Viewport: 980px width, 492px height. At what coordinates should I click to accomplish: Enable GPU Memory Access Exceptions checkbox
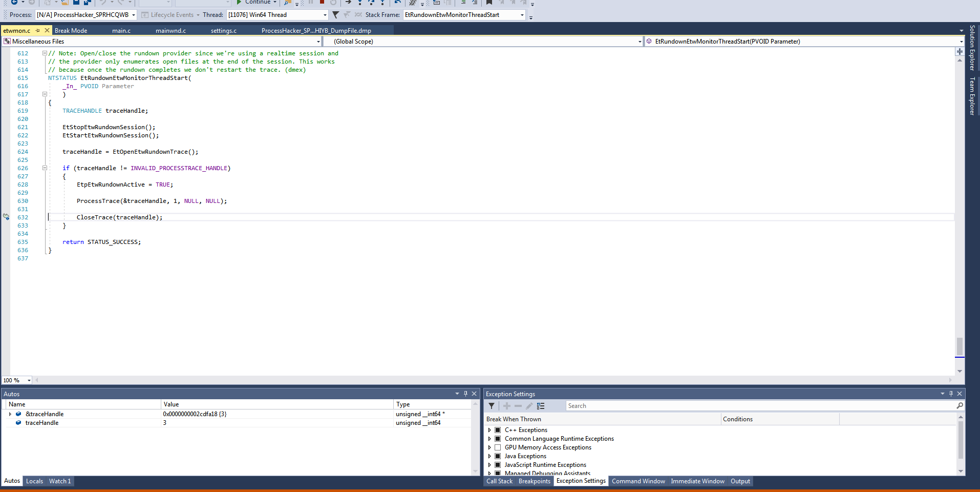pos(498,447)
